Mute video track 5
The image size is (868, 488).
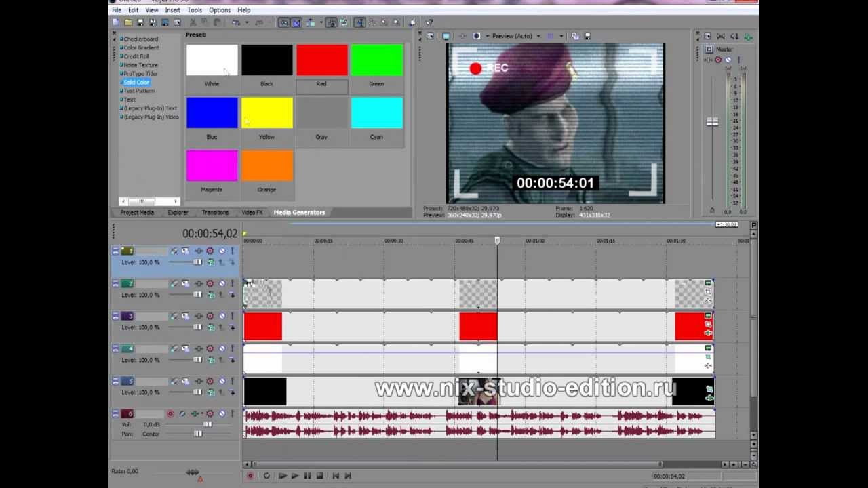[222, 381]
